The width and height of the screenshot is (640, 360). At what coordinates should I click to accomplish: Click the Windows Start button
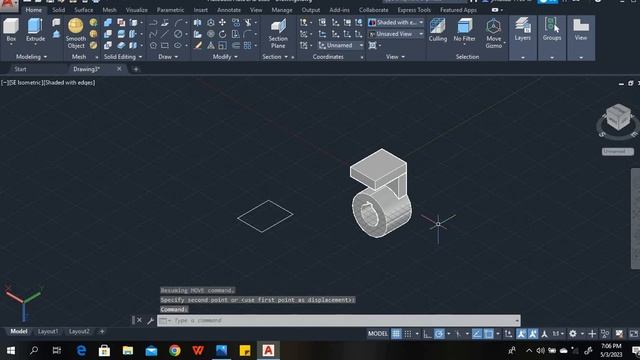point(11,351)
